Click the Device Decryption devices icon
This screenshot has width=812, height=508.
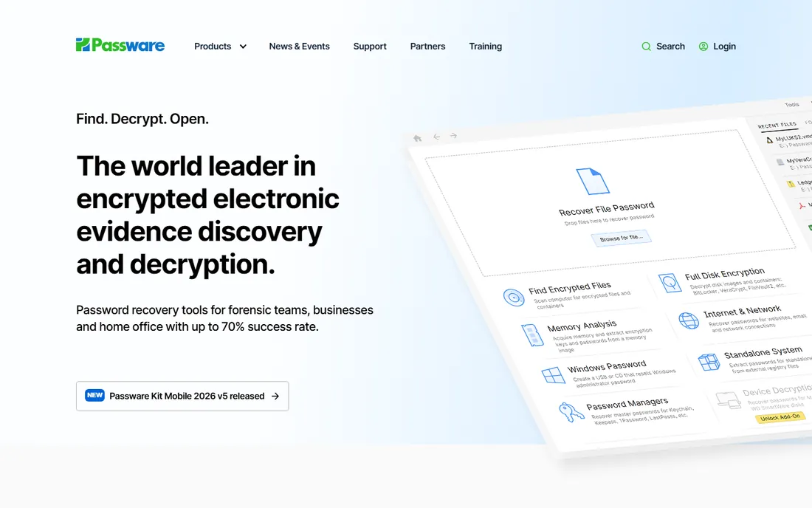tap(729, 399)
